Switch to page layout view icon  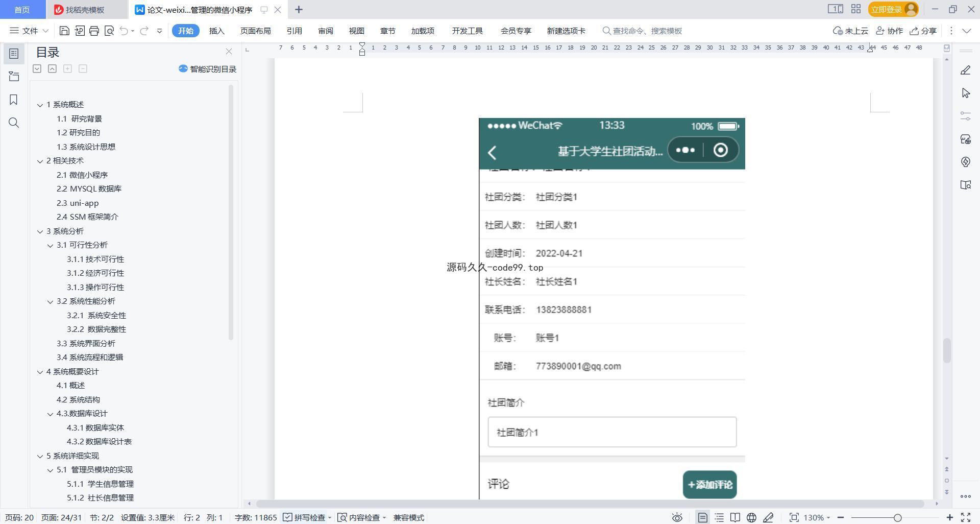(703, 517)
